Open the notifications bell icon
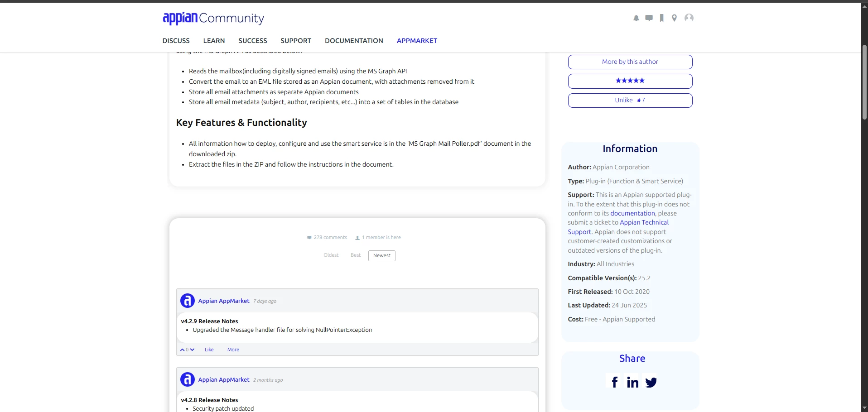This screenshot has height=412, width=868. click(x=636, y=18)
